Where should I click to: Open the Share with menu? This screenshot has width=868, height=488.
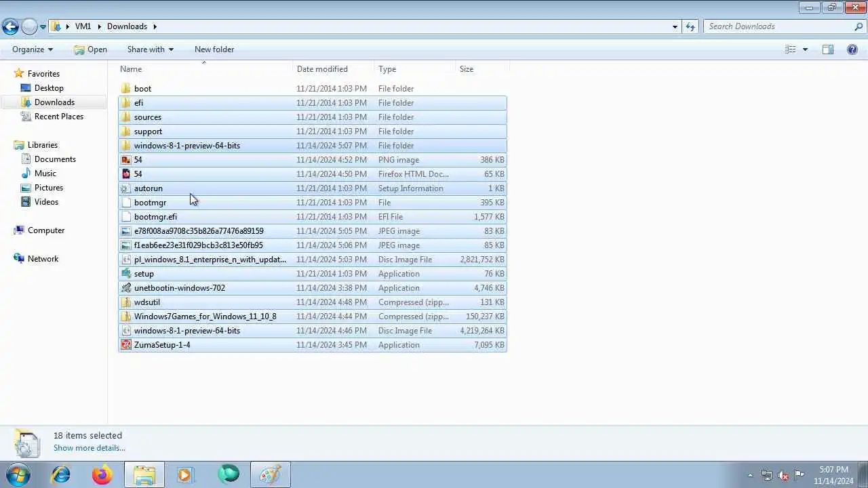click(x=150, y=49)
